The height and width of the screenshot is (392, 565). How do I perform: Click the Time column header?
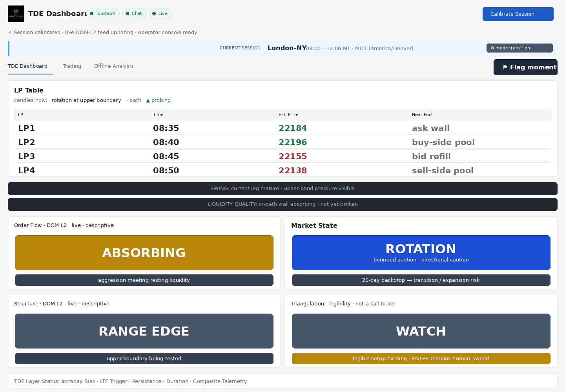[x=158, y=114]
